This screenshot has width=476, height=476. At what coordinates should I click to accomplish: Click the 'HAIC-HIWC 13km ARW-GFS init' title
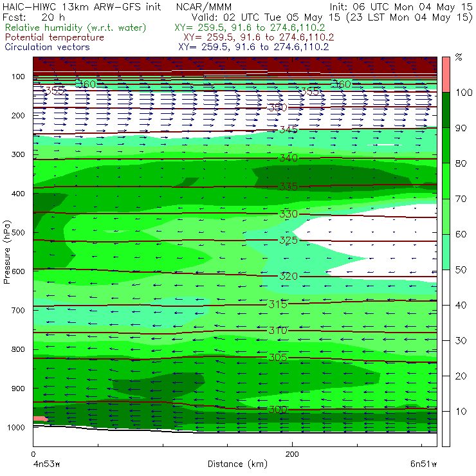click(x=82, y=7)
